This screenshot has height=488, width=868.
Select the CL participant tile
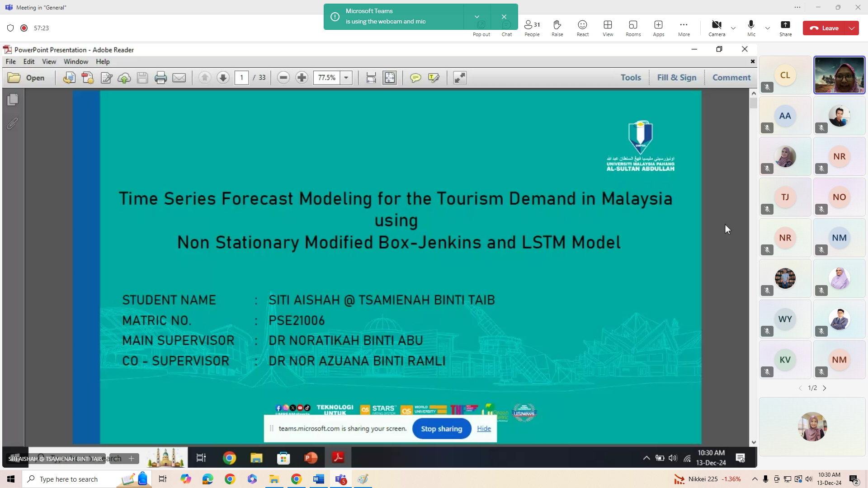click(x=785, y=75)
